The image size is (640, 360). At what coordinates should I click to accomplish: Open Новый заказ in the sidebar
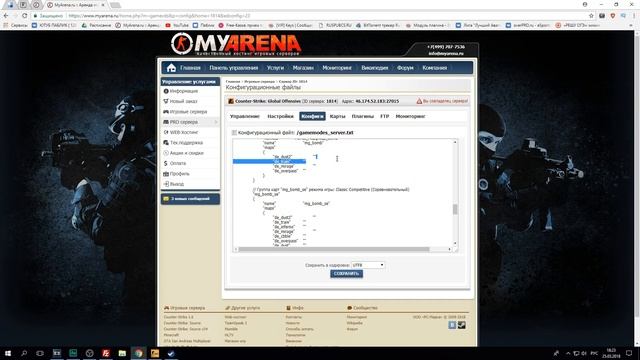(x=183, y=101)
